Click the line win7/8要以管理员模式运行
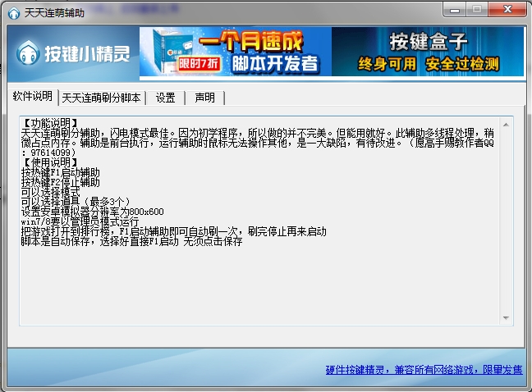532x392 pixels. (80, 221)
